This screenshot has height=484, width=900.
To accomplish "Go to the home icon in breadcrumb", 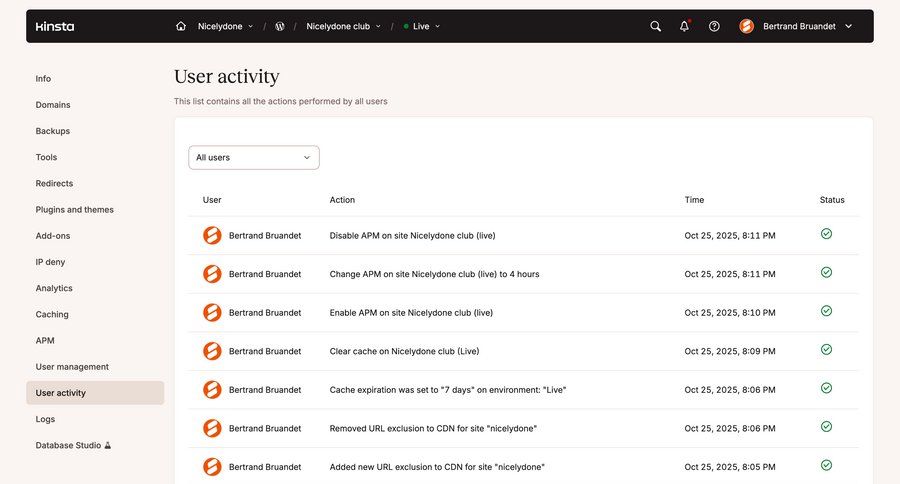I will 181,26.
